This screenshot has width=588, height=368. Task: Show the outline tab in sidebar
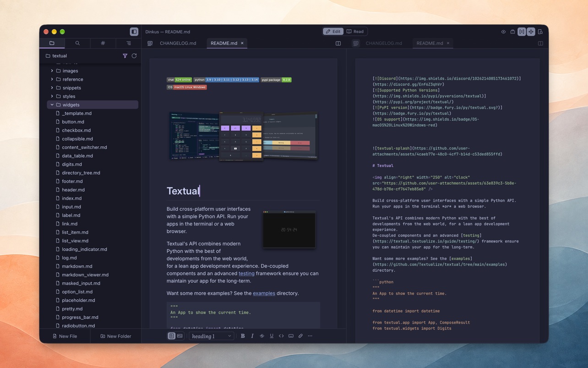(x=129, y=43)
